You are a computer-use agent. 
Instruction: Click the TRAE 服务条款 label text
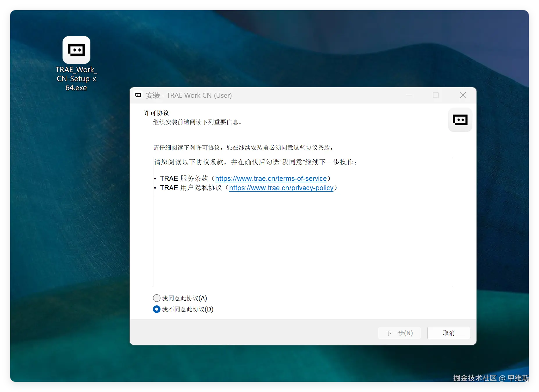pyautogui.click(x=184, y=179)
